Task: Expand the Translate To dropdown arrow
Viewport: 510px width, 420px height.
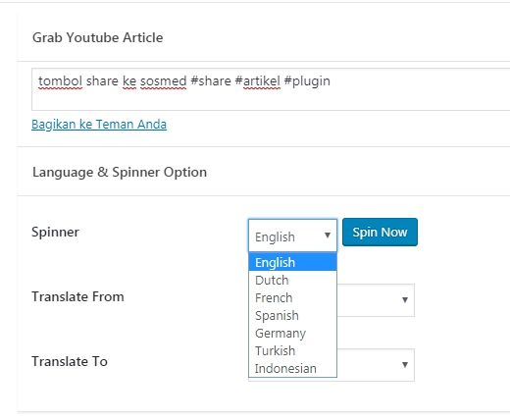Action: 405,364
